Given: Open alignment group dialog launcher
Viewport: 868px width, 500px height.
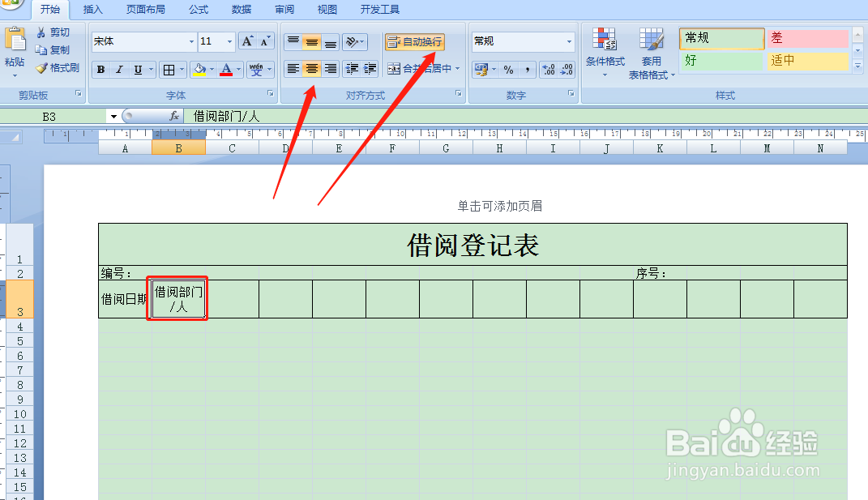Looking at the screenshot, I should pos(459,93).
